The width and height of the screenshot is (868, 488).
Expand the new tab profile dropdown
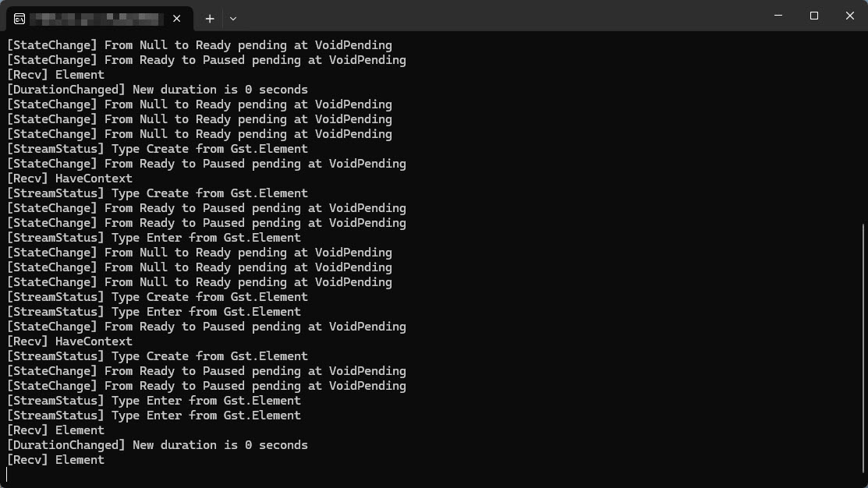tap(233, 18)
